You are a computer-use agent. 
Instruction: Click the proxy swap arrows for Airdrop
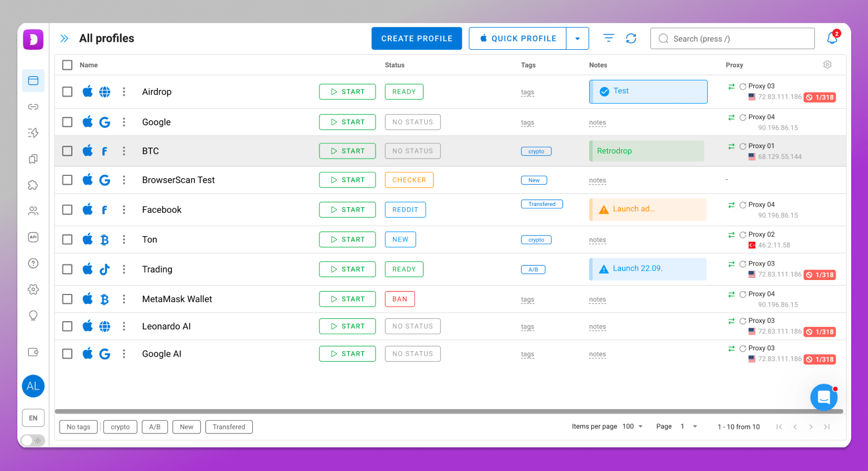click(731, 86)
